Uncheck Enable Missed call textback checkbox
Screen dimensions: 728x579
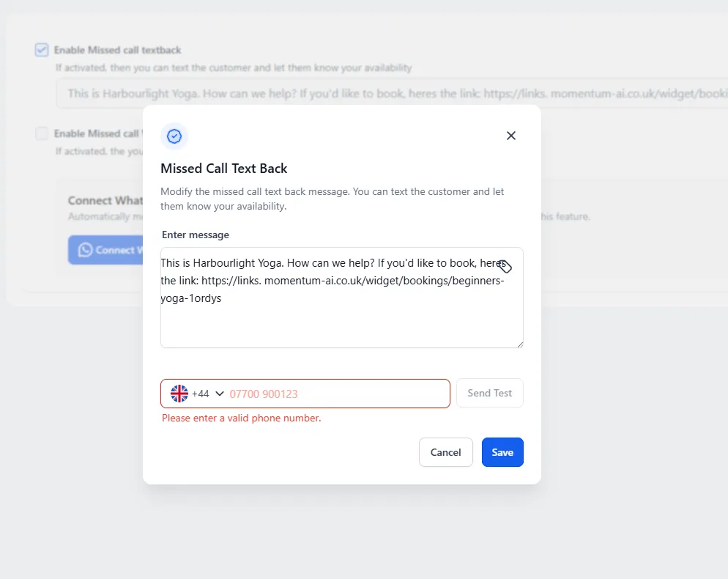tap(42, 50)
